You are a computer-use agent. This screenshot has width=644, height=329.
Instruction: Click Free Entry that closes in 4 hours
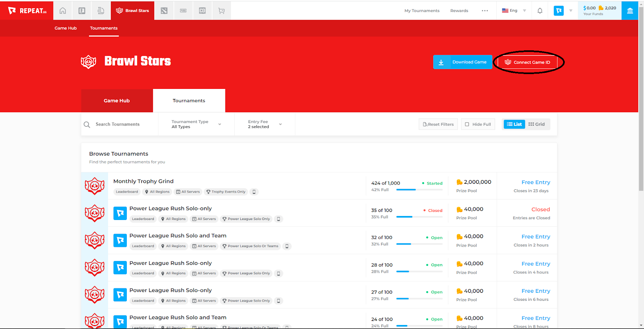point(536,264)
